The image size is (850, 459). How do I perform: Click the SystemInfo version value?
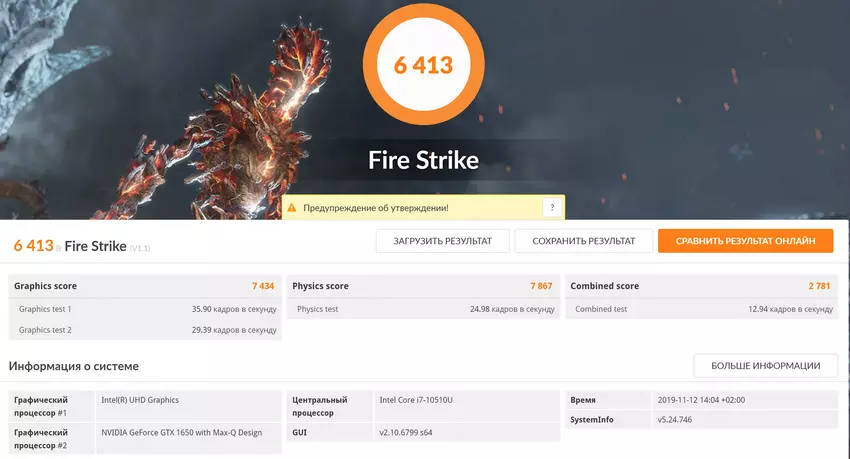tap(674, 419)
